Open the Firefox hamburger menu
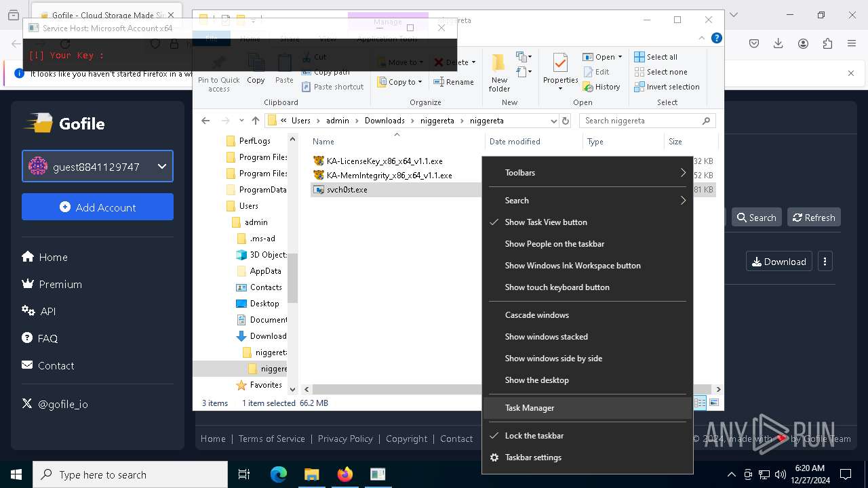 852,43
